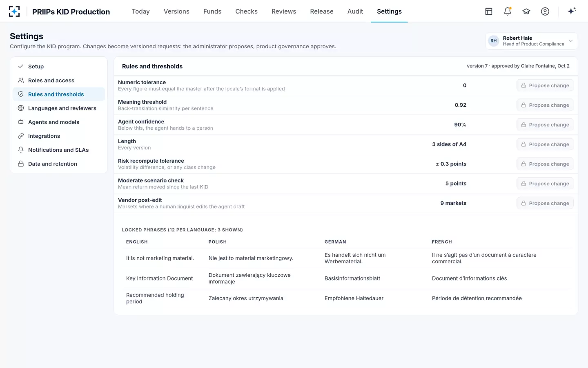Propose change for Length rule
Screen dimensions: 588x368
[545, 144]
